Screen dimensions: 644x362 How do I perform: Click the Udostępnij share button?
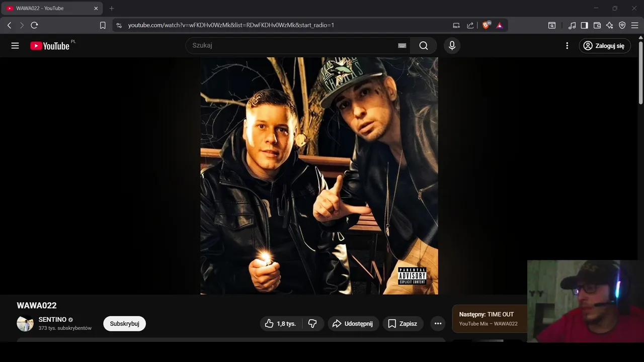353,324
